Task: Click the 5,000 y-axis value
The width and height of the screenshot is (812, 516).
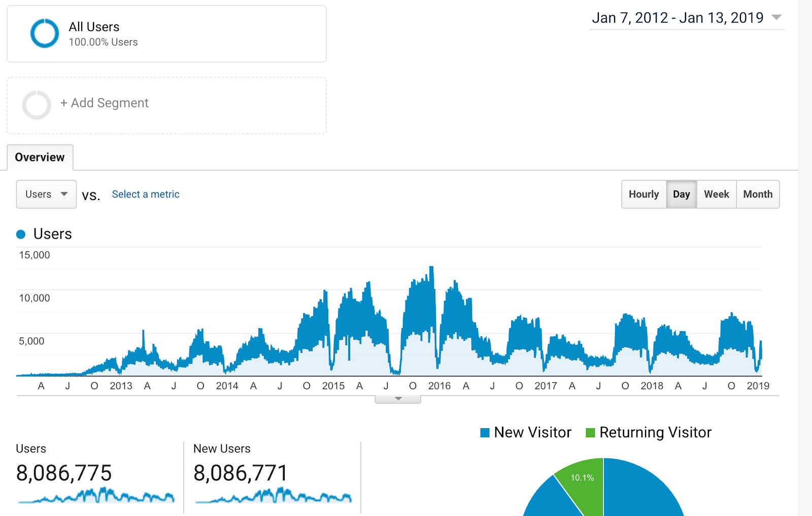Action: 31,341
